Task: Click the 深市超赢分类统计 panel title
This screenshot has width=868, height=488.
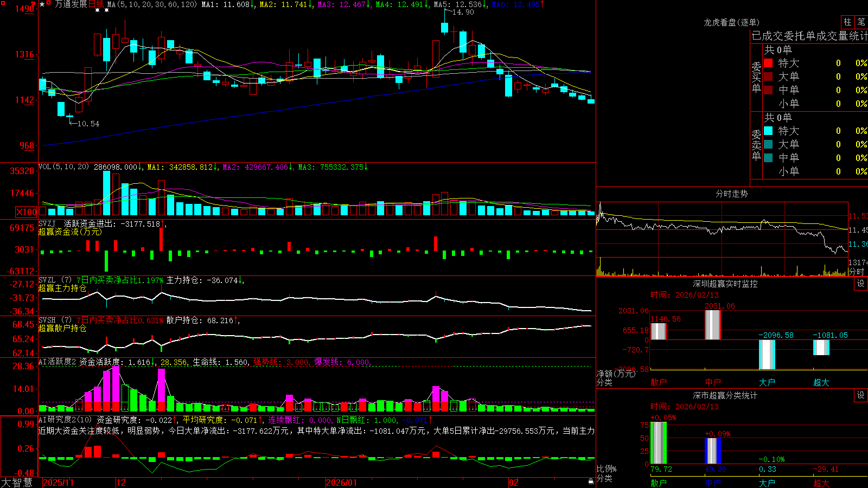Action: point(725,395)
